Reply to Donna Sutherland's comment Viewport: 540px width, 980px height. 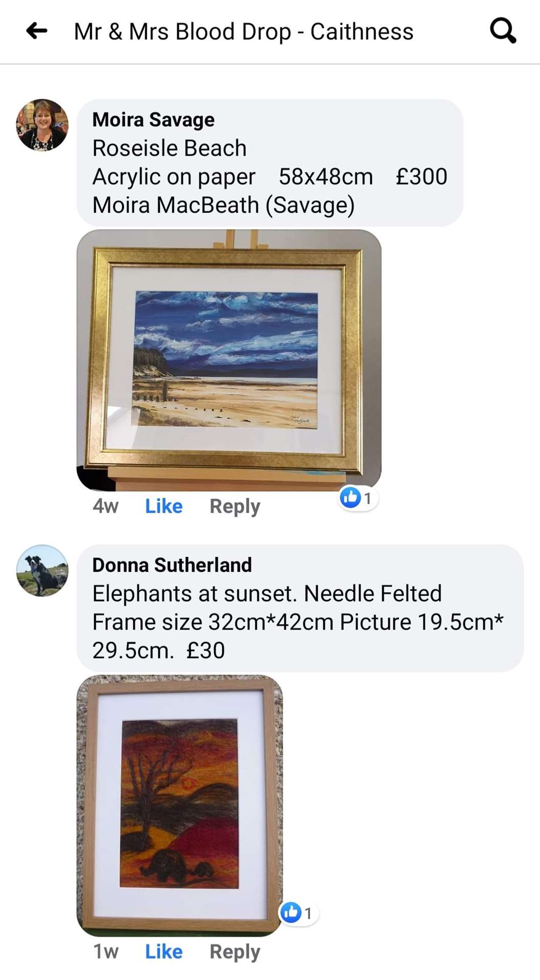coord(235,952)
